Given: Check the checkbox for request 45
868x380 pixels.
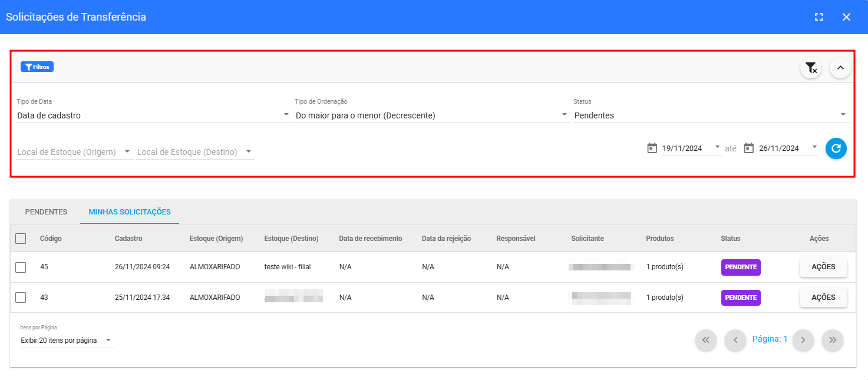Looking at the screenshot, I should click(x=21, y=267).
